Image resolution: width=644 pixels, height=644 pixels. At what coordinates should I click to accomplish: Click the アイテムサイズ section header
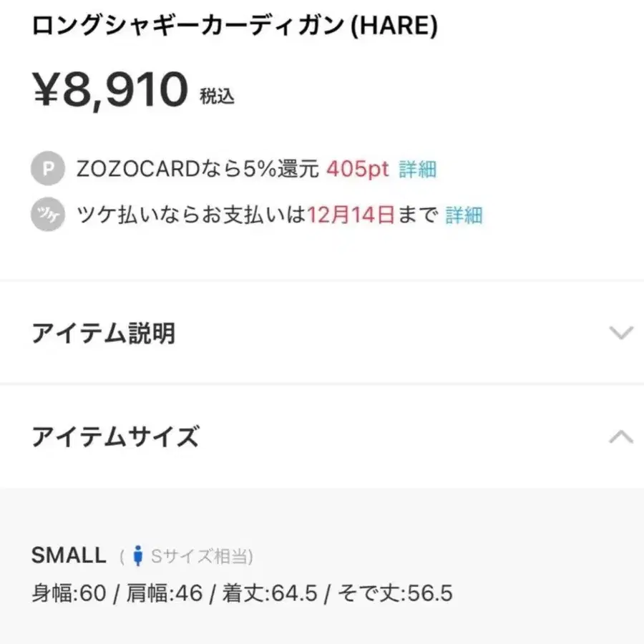pos(116,436)
